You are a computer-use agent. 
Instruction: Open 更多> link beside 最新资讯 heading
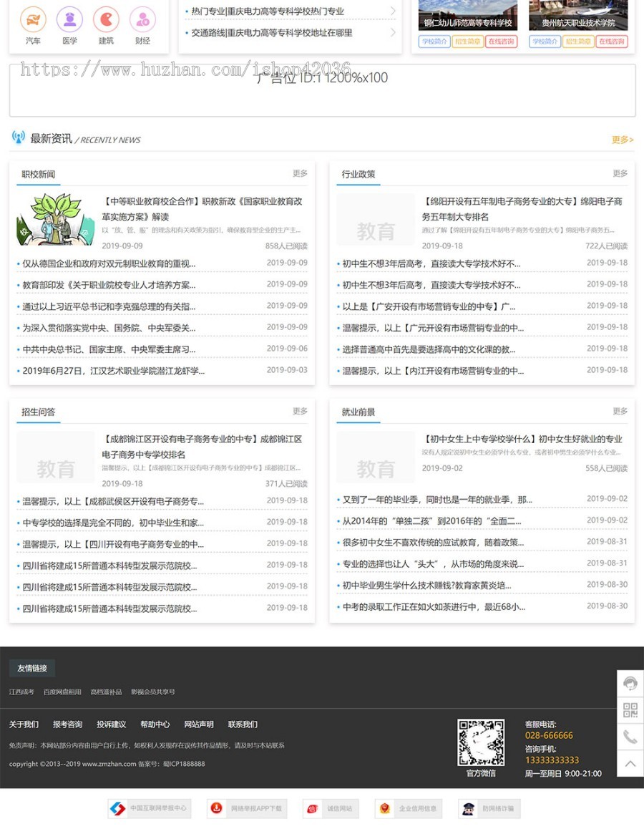(x=622, y=140)
